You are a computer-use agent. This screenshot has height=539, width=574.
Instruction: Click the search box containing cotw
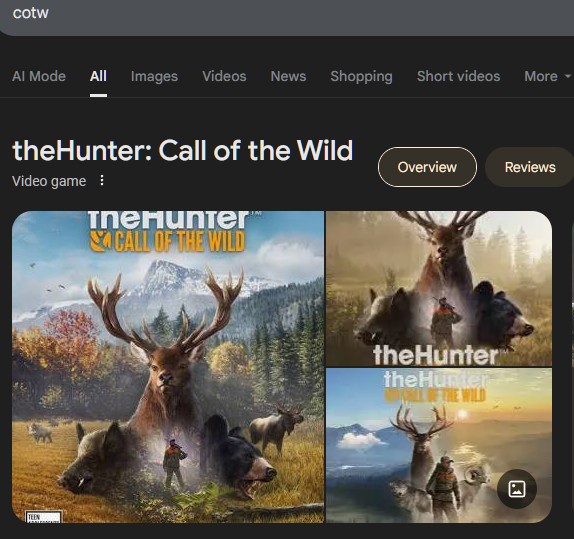click(x=287, y=15)
